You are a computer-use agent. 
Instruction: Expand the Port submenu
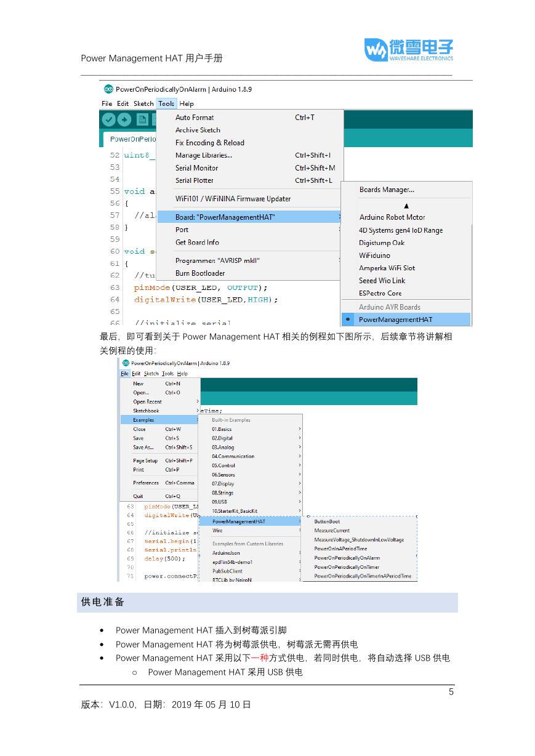point(249,230)
